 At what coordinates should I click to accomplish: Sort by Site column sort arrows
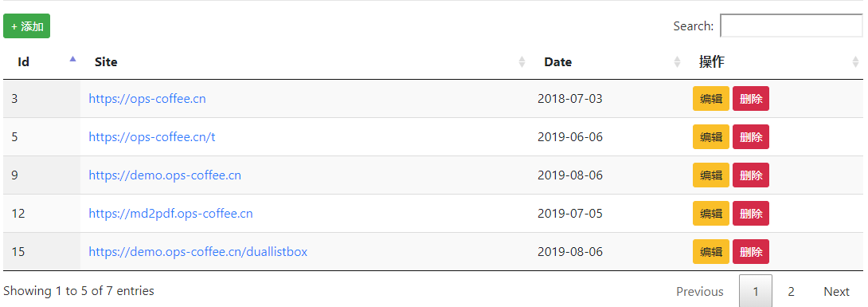[x=522, y=62]
